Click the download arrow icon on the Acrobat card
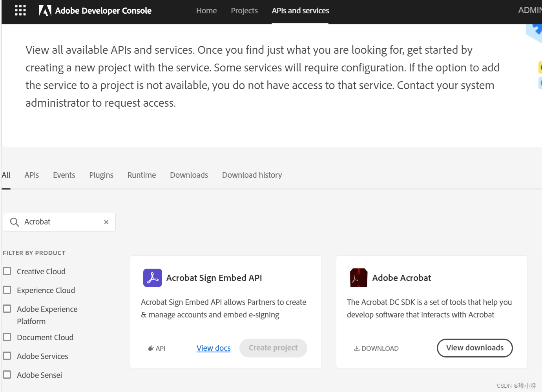This screenshot has width=542, height=392. (356, 348)
